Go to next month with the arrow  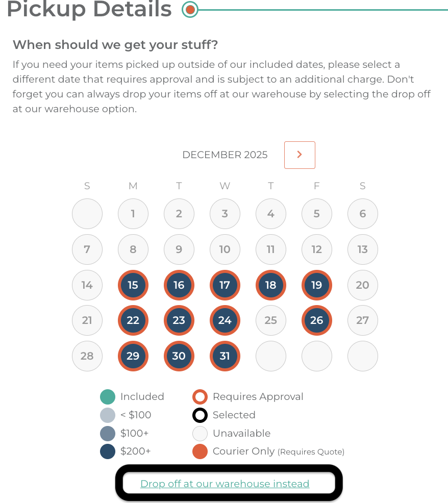(x=300, y=155)
